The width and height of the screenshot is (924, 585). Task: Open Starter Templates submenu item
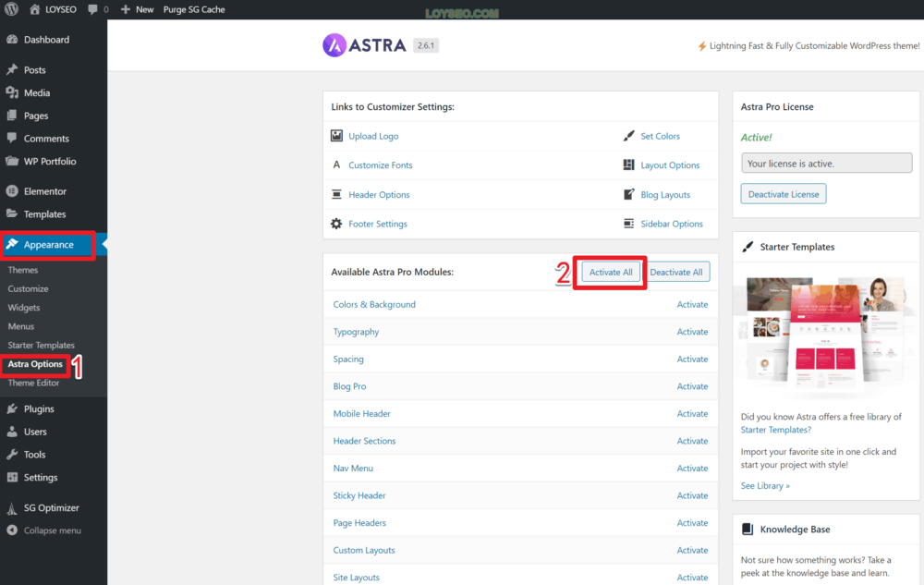pos(42,346)
